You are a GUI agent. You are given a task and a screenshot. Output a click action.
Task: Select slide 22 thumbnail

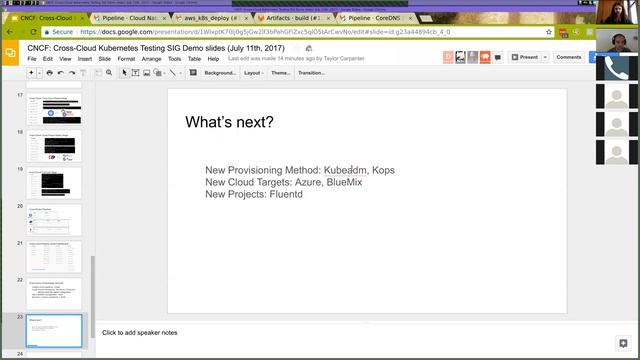tap(54, 294)
